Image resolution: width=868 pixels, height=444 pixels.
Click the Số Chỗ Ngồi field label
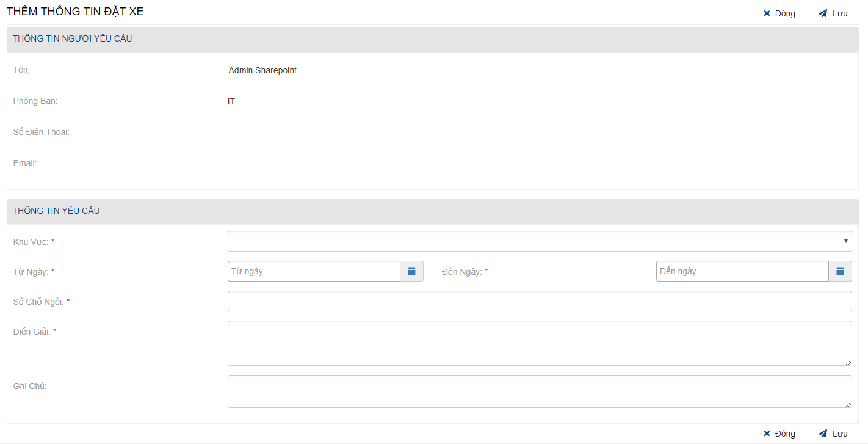(38, 302)
